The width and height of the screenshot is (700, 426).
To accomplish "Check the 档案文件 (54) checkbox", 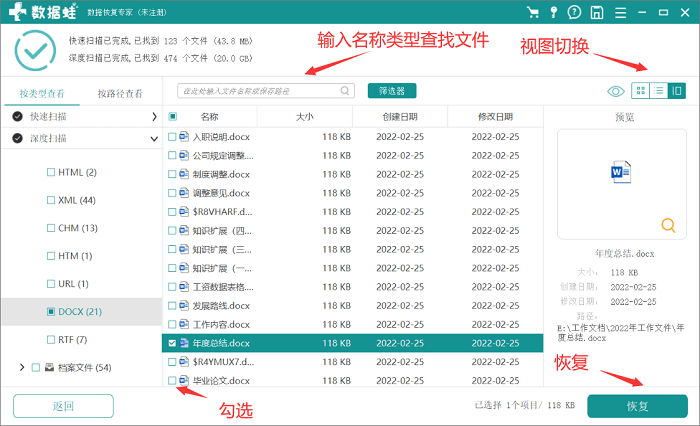I will click(36, 368).
